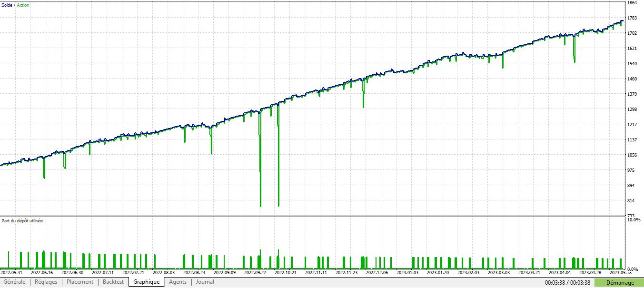The height and width of the screenshot is (288, 644).
Task: Click the 1783 axis value
Action: click(x=633, y=18)
